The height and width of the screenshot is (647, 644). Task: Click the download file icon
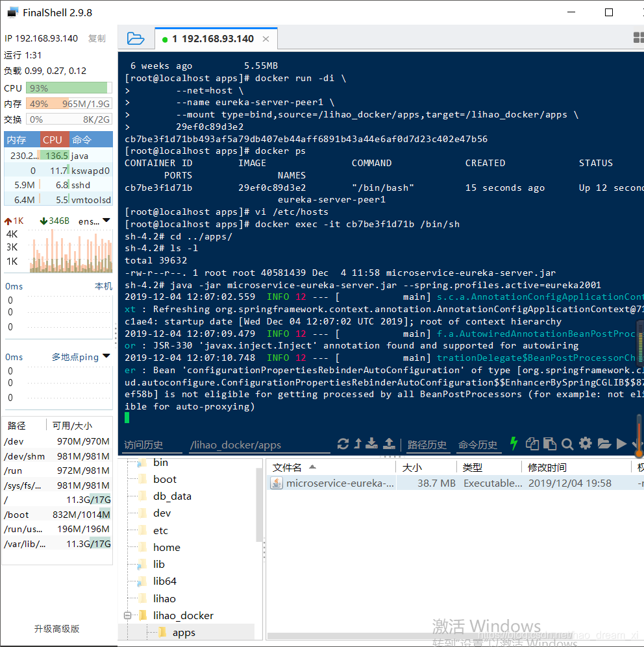[x=371, y=444]
